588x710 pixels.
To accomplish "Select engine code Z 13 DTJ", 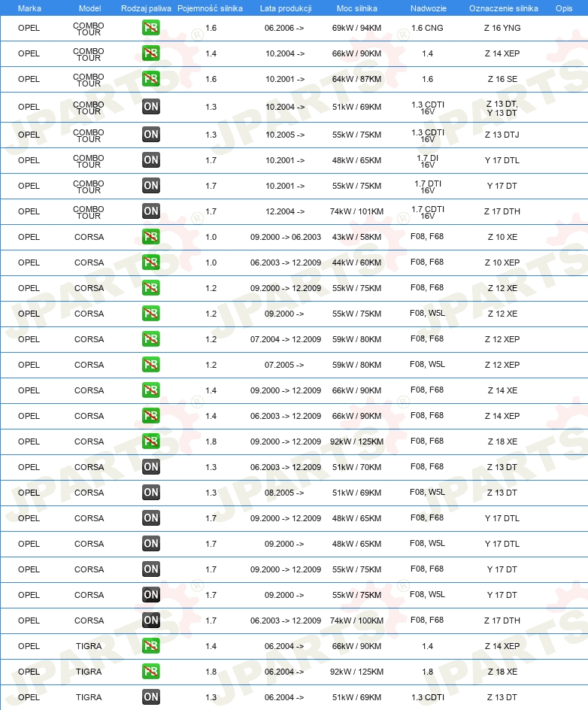I will point(502,135).
